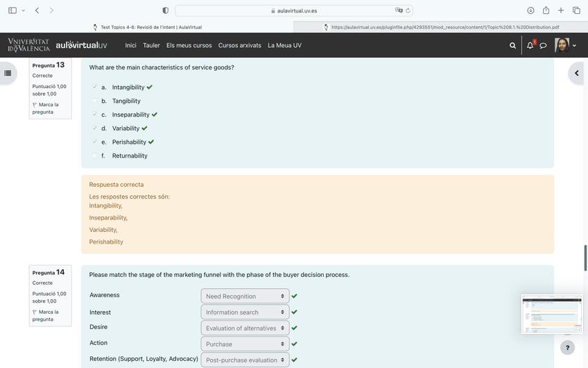
Task: Open Els meus cursos menu item
Action: pyautogui.click(x=189, y=46)
